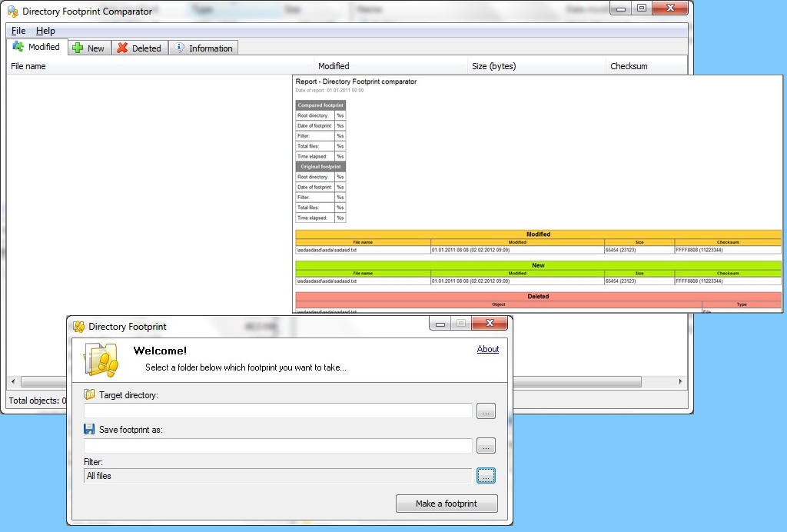This screenshot has height=532, width=787.
Task: Browse for the Target directory
Action: [x=486, y=411]
